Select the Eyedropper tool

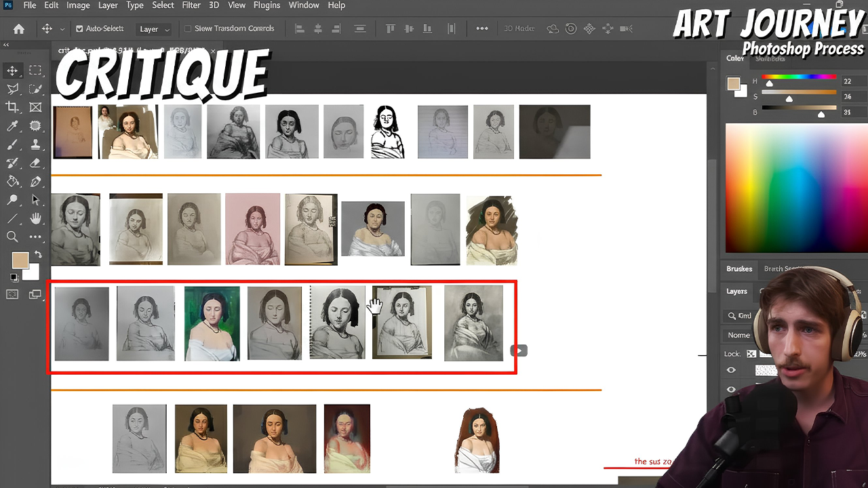(x=12, y=126)
